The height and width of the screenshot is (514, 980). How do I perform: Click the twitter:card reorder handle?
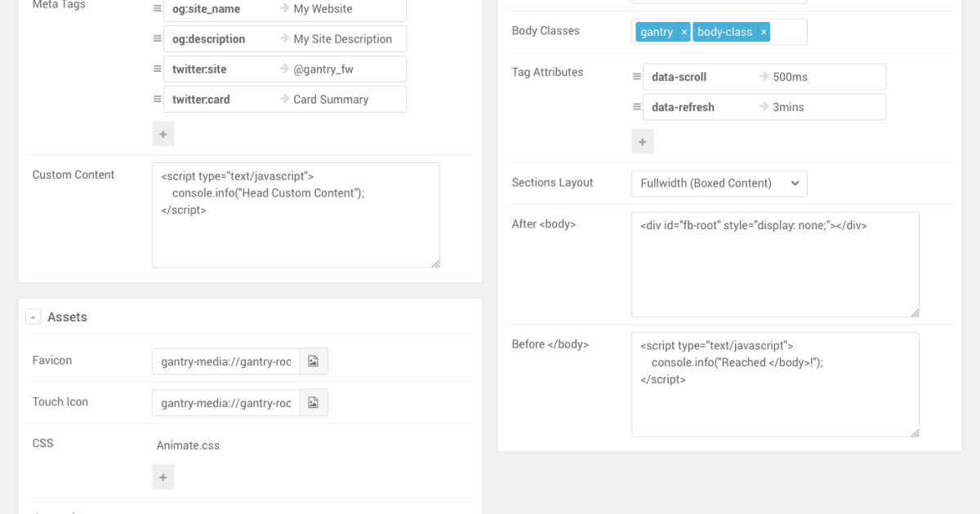point(158,100)
